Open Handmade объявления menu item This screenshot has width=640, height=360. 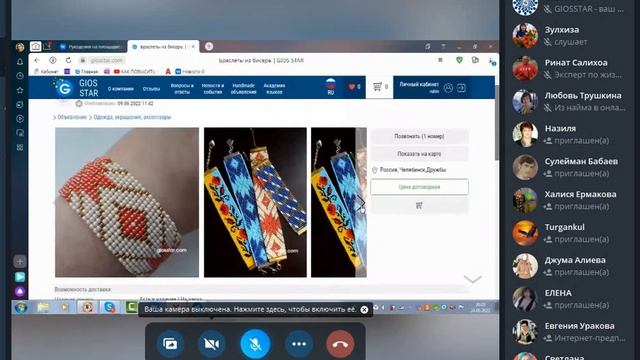tap(244, 89)
